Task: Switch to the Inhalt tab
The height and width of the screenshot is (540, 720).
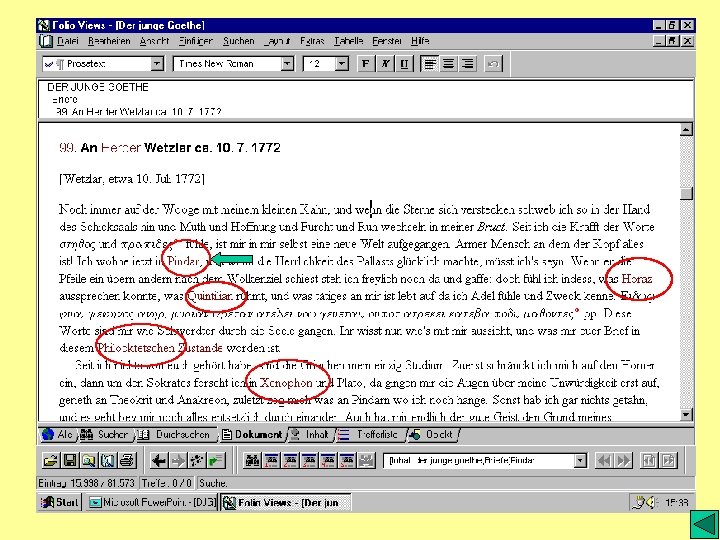Action: pos(311,434)
